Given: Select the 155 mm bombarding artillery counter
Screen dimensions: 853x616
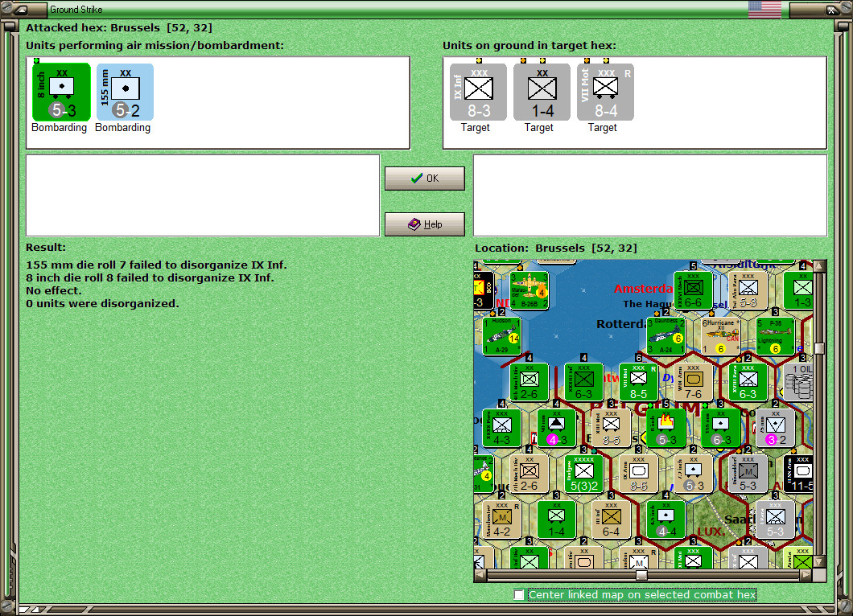Looking at the screenshot, I should tap(125, 92).
